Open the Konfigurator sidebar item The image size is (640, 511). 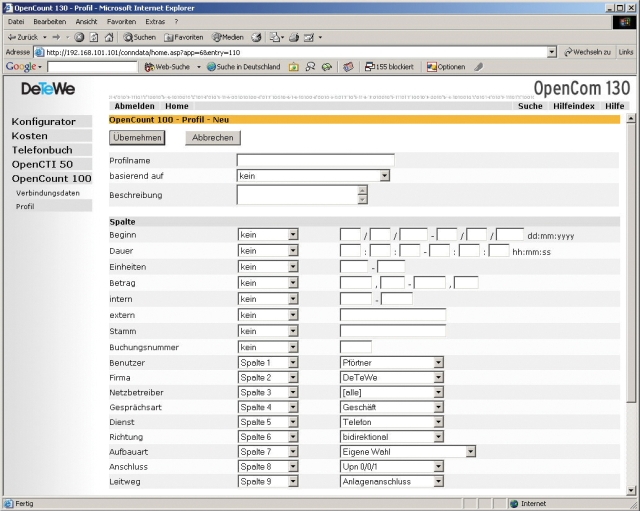(x=50, y=122)
